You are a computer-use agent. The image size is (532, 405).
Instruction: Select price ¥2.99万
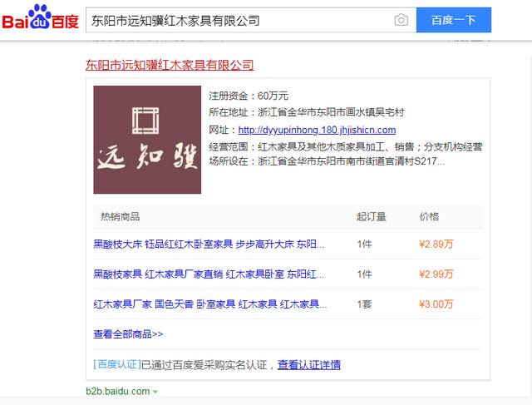[x=436, y=274]
